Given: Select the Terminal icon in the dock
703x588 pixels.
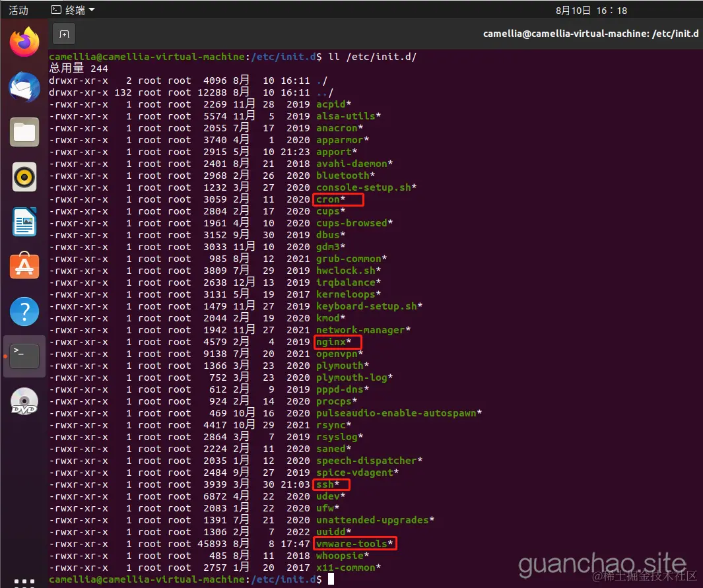Looking at the screenshot, I should 24,356.
